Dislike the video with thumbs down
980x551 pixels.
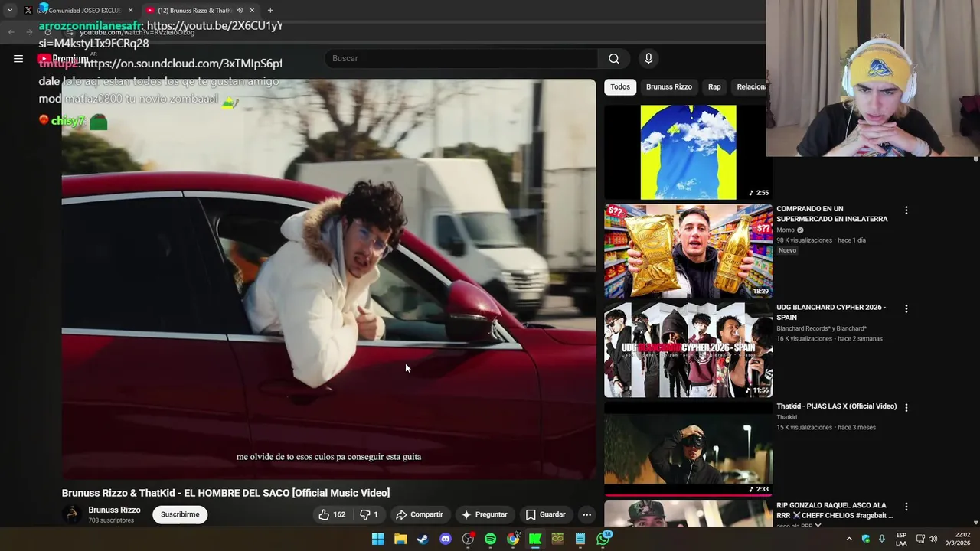[x=368, y=514]
